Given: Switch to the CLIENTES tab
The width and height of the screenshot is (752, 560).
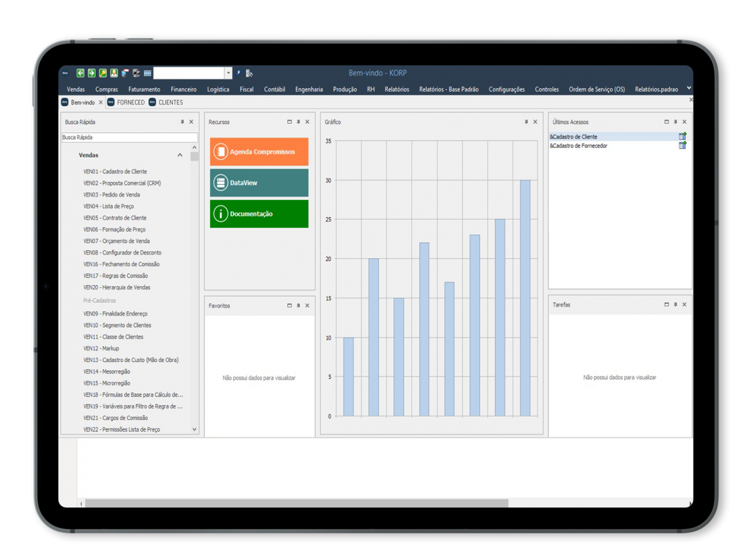Looking at the screenshot, I should coord(170,102).
